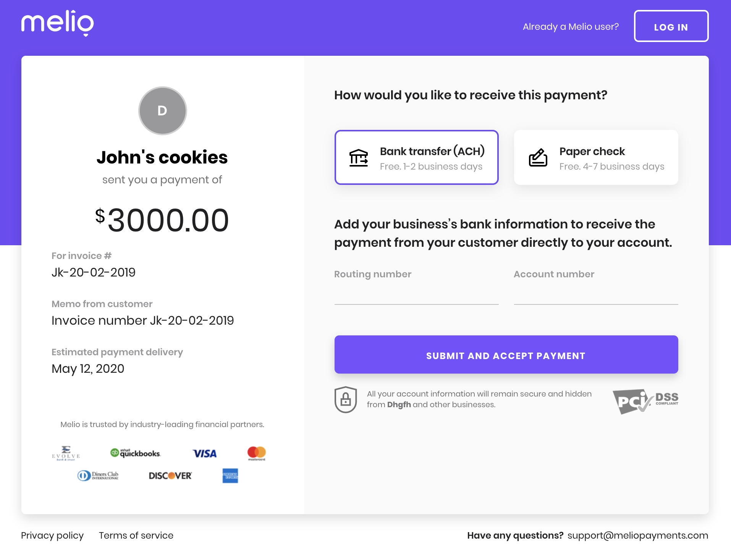Open the Terms of service link
This screenshot has width=731, height=560.
point(136,536)
